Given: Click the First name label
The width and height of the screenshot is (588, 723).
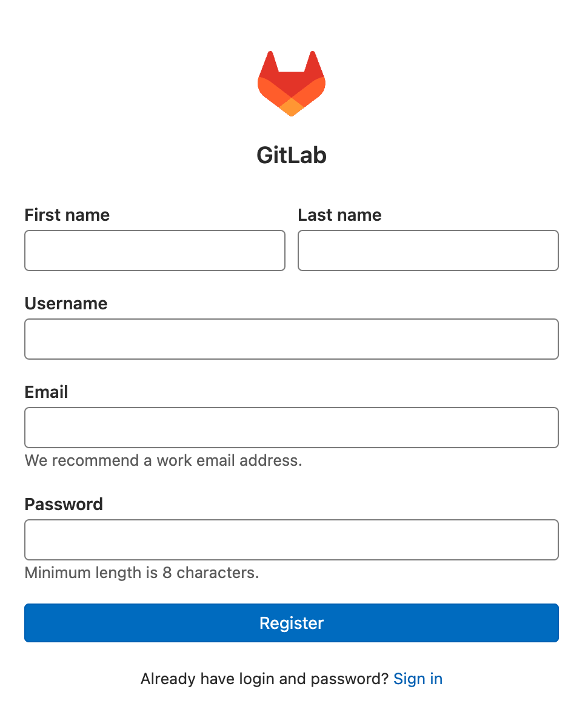Looking at the screenshot, I should point(67,215).
